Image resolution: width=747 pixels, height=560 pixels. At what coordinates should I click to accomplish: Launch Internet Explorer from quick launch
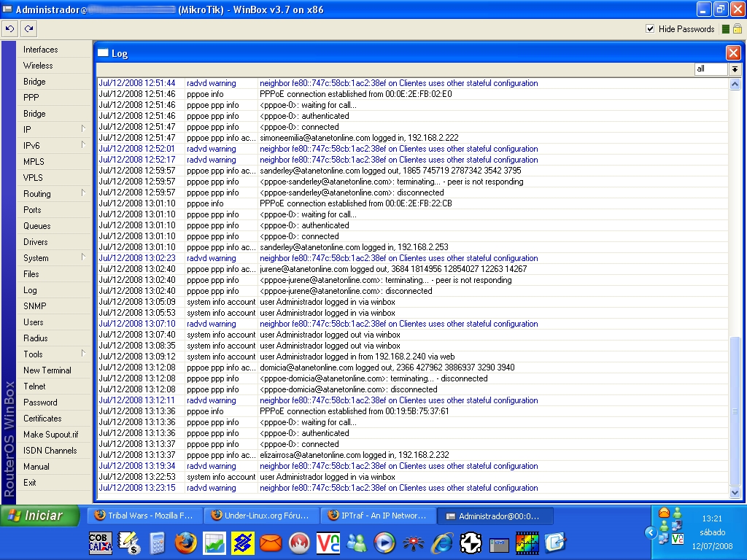pyautogui.click(x=442, y=542)
